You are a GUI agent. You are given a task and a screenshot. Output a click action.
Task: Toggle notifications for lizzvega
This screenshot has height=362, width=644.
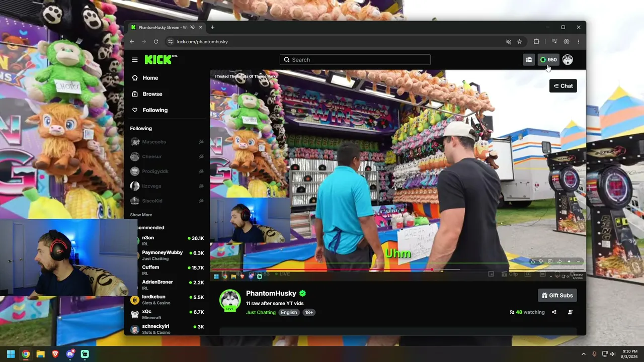201,187
